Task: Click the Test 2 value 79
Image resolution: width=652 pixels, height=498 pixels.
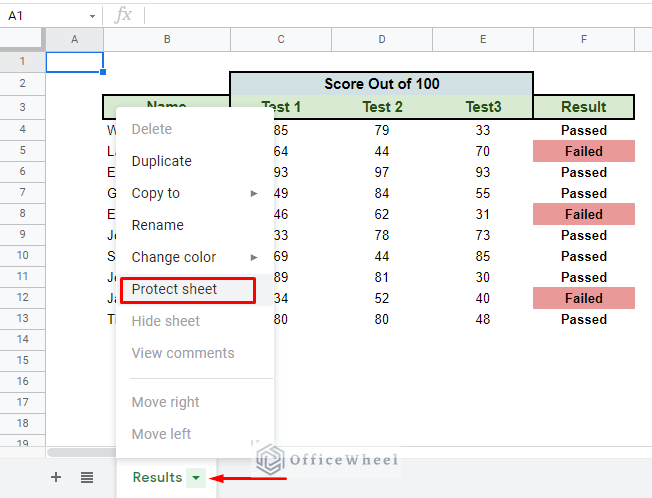Action: point(382,130)
